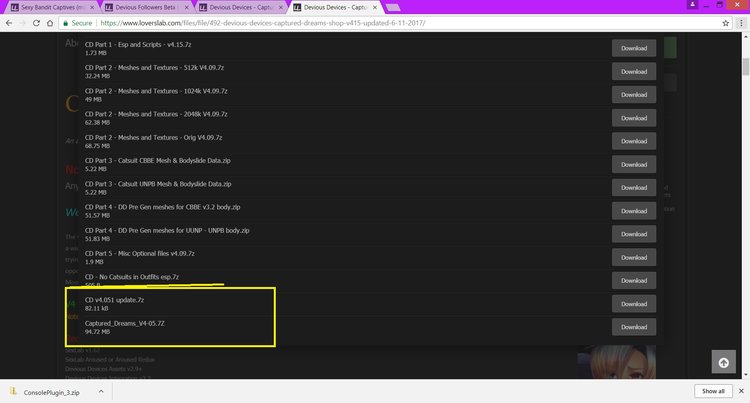Image resolution: width=750 pixels, height=403 pixels.
Task: Download CD Part 5 Misc Optional files
Action: click(634, 257)
